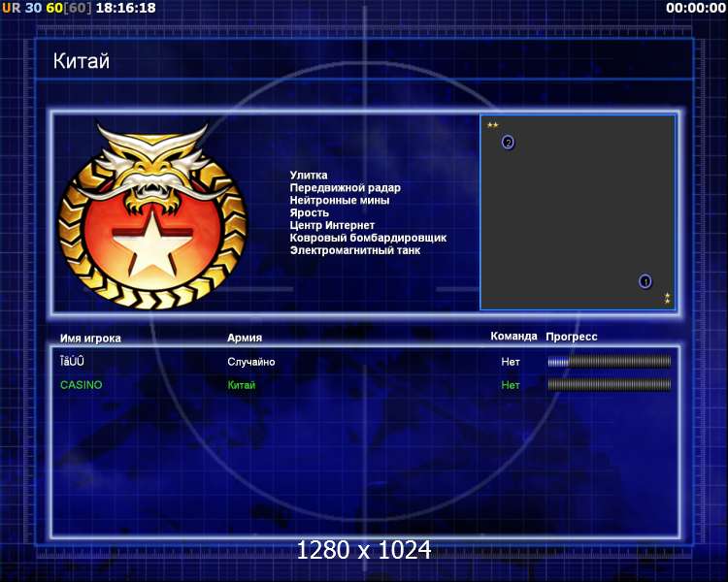
Task: Click the Электромагнитный танк feature line
Action: 355,250
